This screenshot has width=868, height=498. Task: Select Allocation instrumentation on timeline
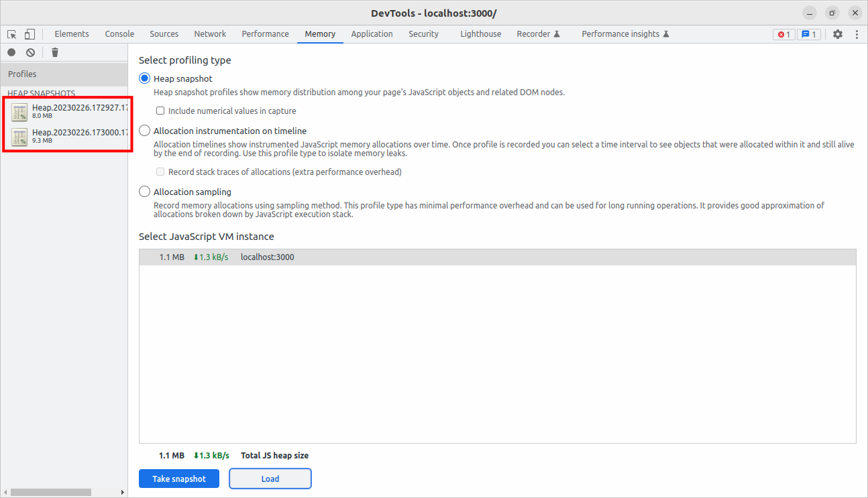(x=144, y=131)
